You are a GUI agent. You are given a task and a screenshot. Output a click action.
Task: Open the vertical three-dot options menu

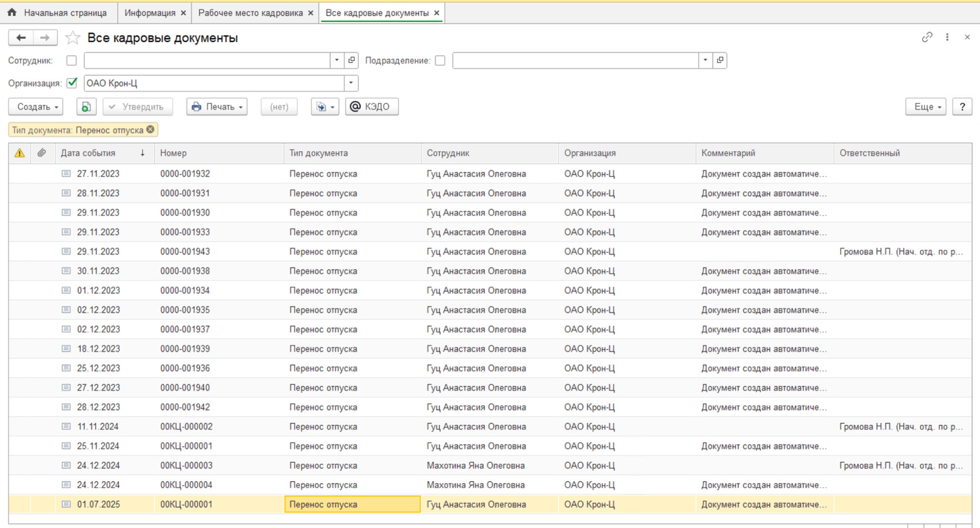coord(947,37)
